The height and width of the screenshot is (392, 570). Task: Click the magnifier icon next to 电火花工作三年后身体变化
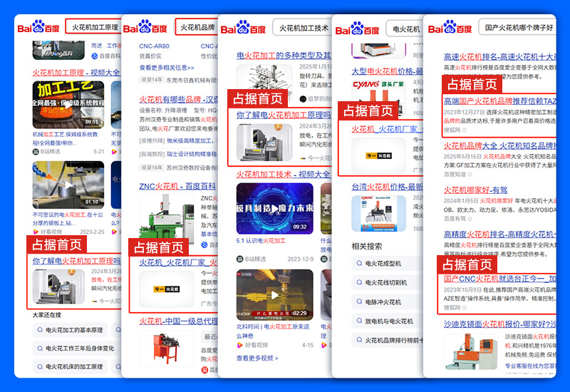pos(40,348)
